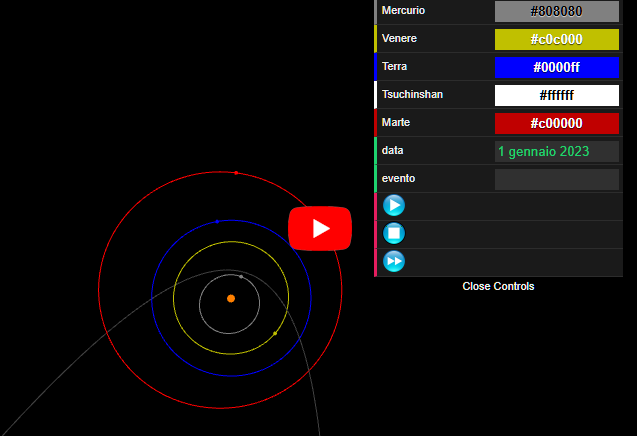This screenshot has width=637, height=436.
Task: Click the Tsuchinshan label
Action: tap(412, 94)
